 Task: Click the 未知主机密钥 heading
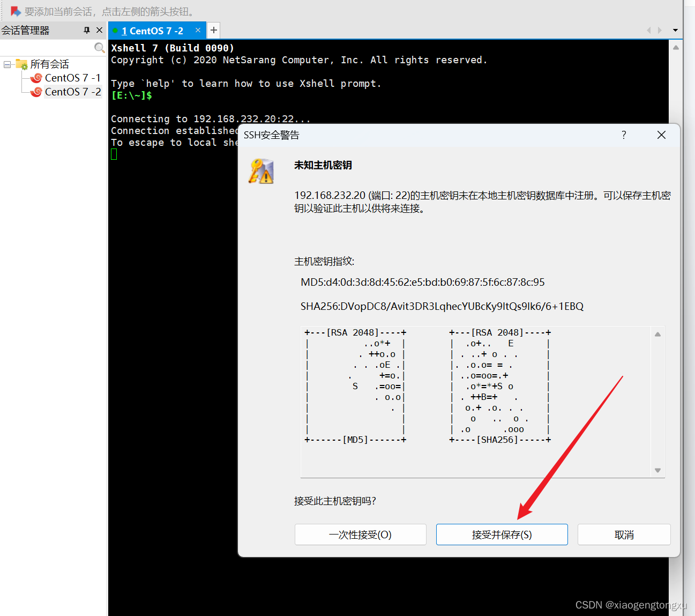323,165
